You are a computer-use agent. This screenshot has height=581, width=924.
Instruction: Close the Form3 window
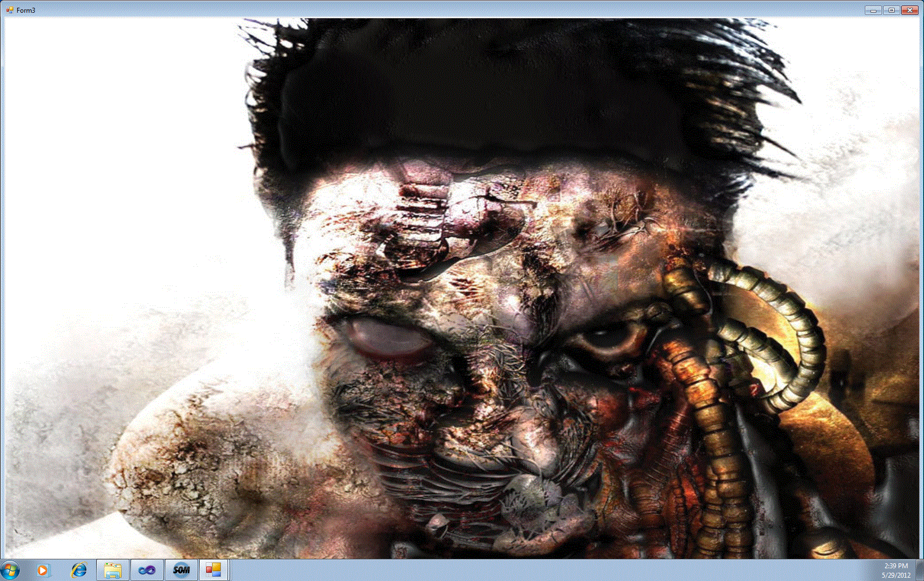coord(910,10)
